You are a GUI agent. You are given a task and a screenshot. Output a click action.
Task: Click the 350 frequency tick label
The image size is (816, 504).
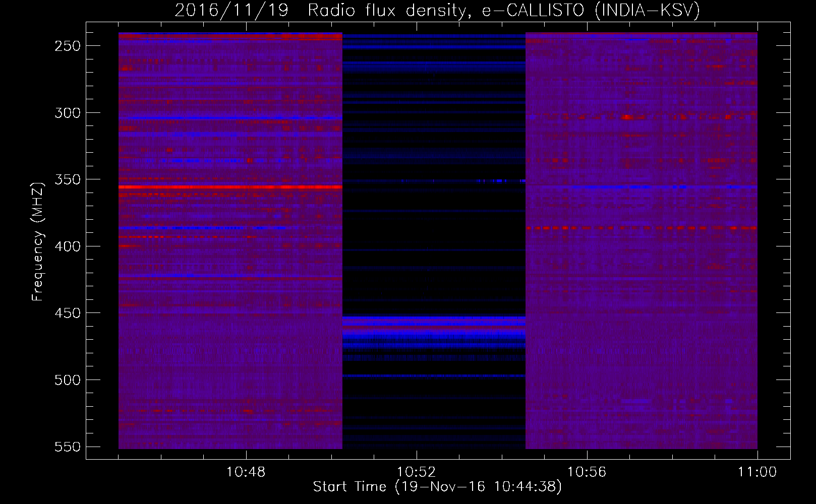click(68, 179)
